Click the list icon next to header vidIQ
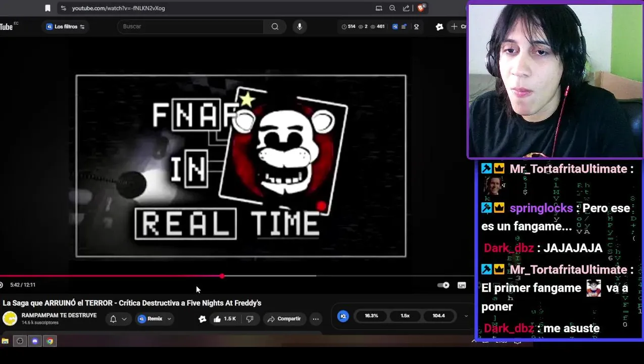644x364 pixels. pyautogui.click(x=404, y=26)
